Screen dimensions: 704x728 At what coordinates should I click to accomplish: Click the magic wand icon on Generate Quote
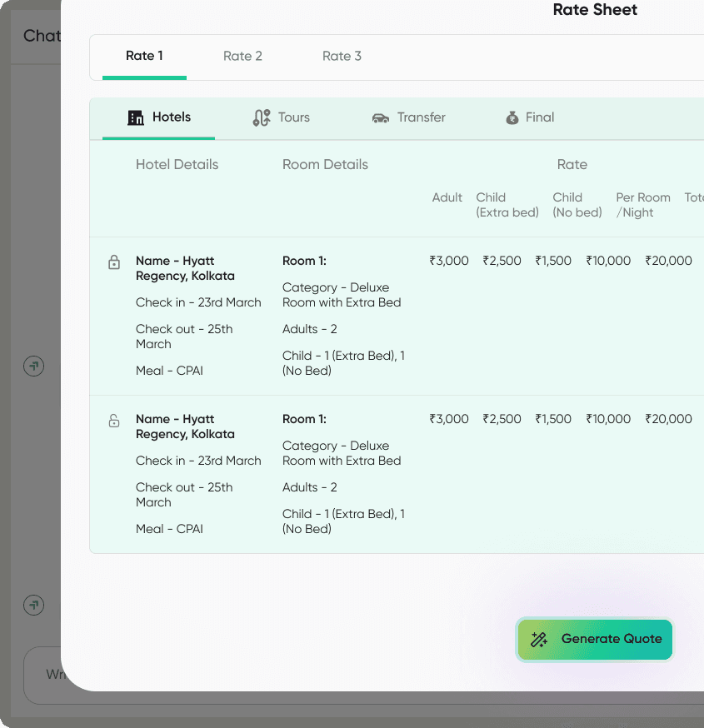538,639
